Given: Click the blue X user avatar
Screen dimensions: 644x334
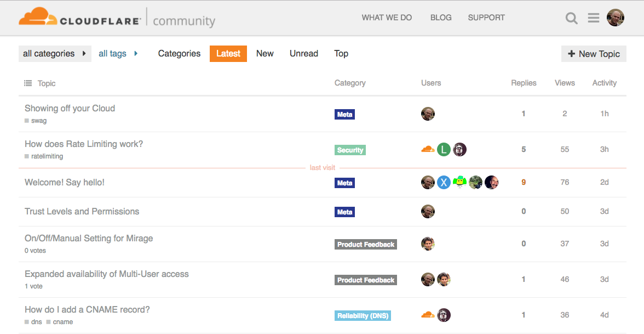Looking at the screenshot, I should [x=444, y=182].
